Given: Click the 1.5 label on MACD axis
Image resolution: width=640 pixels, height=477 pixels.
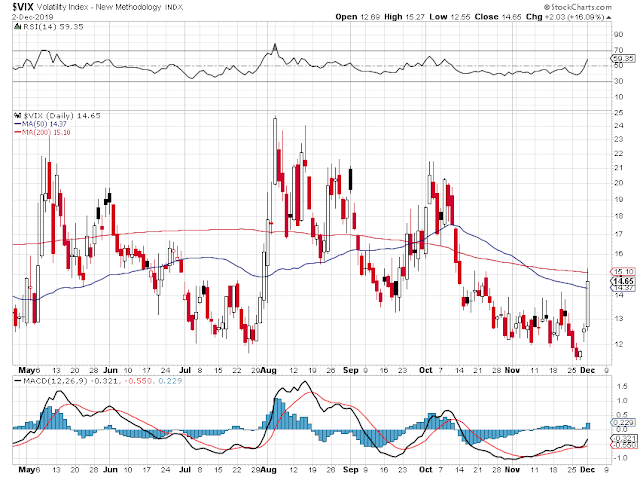Looking at the screenshot, I should pyautogui.click(x=622, y=387).
